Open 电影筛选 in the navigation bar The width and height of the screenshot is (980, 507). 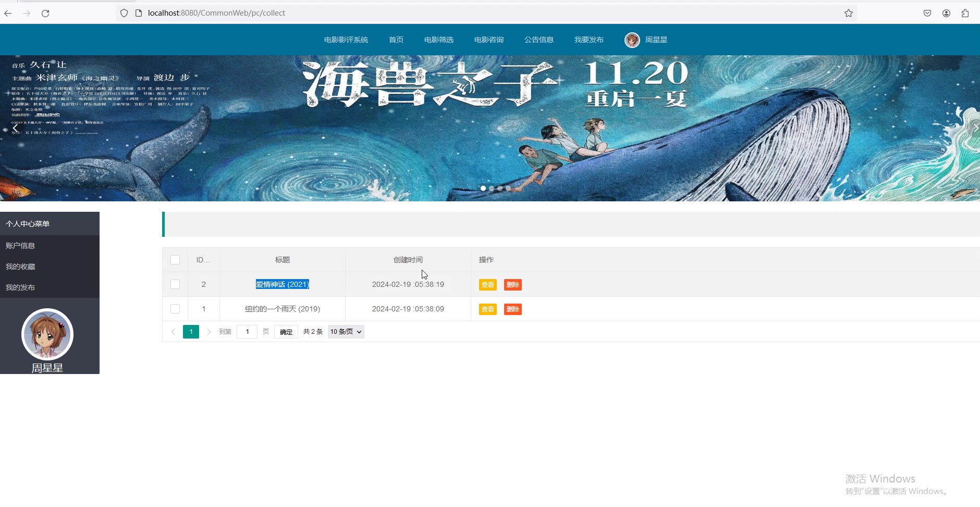[439, 40]
